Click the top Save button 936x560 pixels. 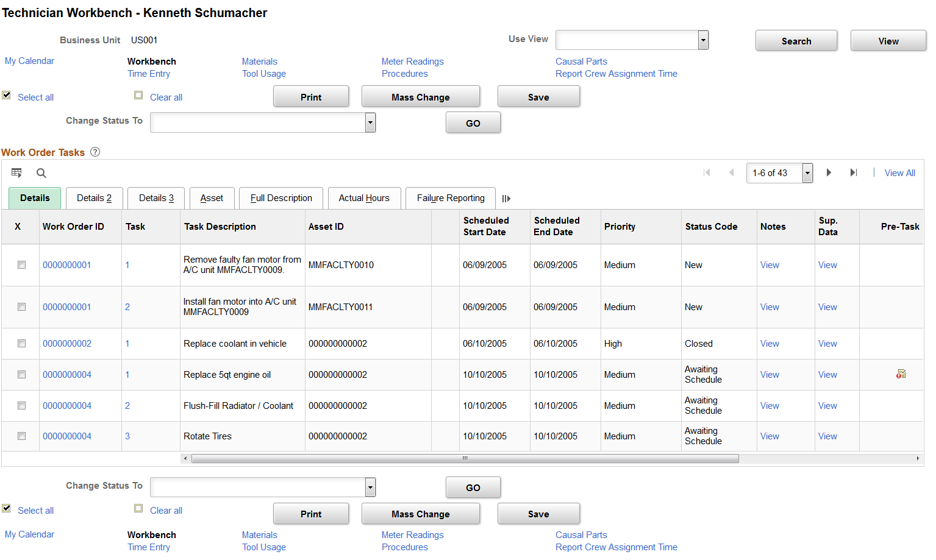pyautogui.click(x=538, y=97)
